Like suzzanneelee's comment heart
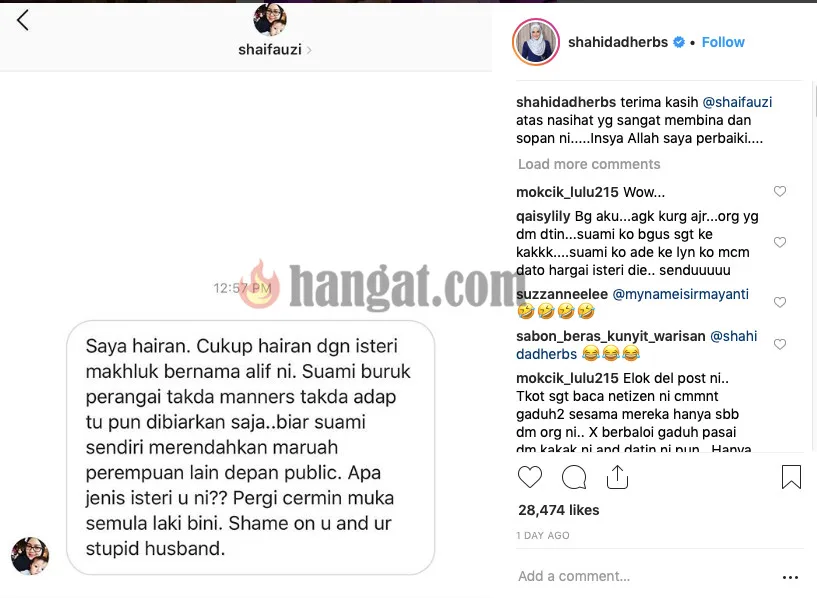Screen dimensions: 817x598 780,302
